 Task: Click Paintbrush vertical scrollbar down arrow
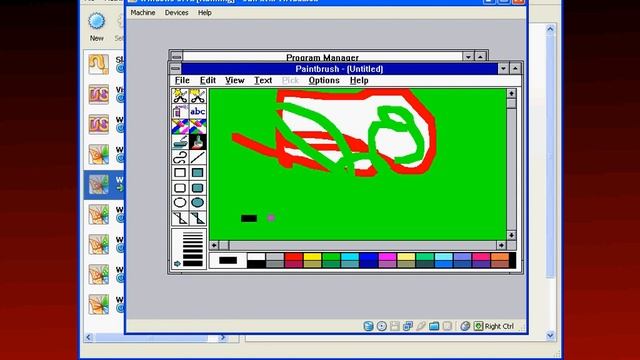click(511, 235)
